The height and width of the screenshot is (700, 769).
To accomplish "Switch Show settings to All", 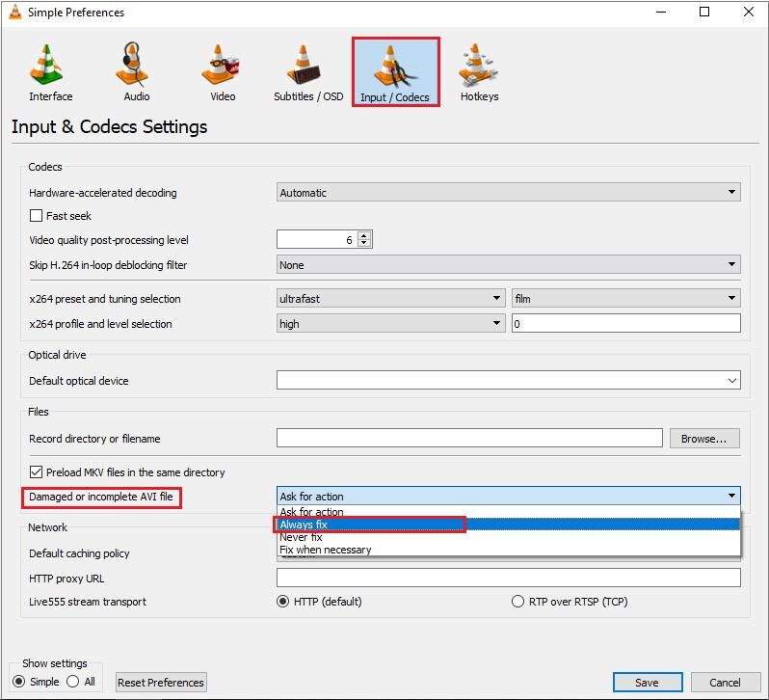I will click(x=72, y=682).
